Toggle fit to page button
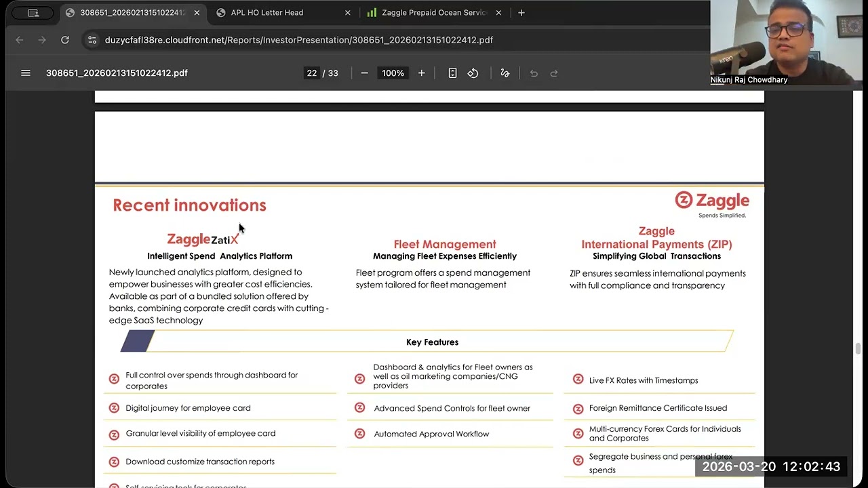 (x=452, y=73)
